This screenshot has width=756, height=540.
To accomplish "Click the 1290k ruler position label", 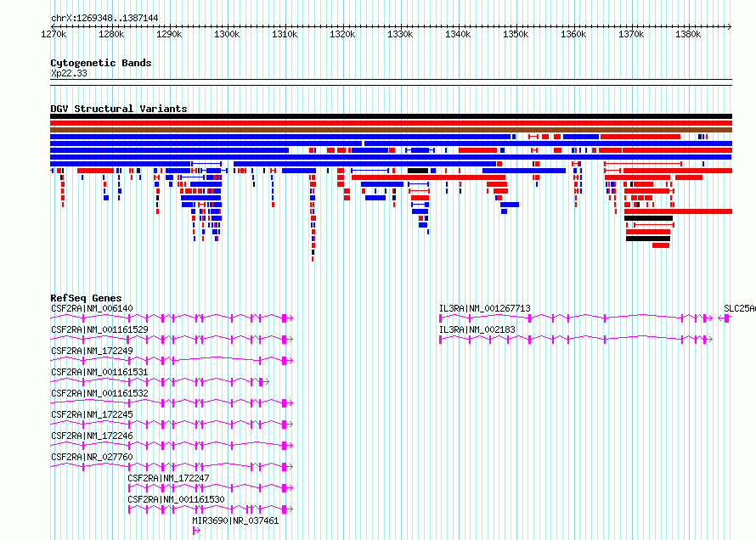I will tap(169, 34).
